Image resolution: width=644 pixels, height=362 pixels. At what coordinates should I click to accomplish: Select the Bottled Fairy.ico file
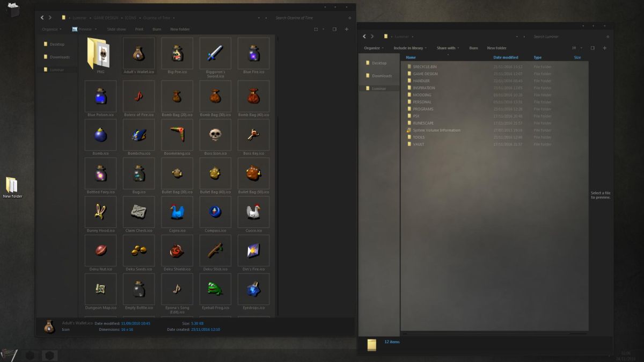100,176
